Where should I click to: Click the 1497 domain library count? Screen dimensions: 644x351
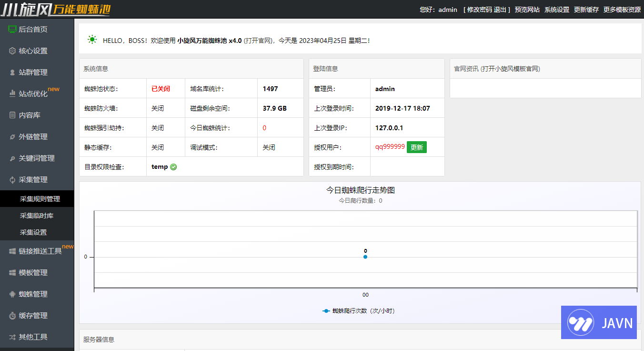271,89
